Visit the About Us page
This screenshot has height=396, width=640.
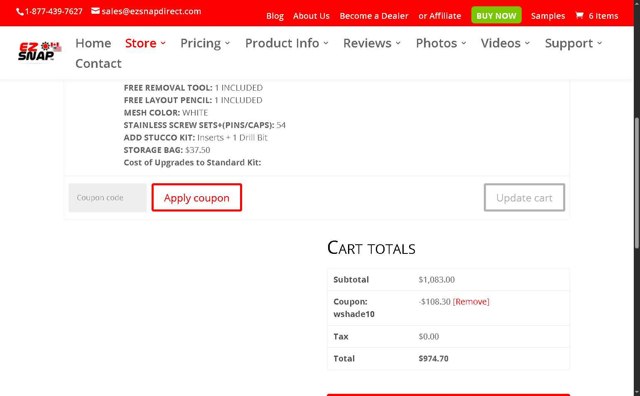point(311,16)
